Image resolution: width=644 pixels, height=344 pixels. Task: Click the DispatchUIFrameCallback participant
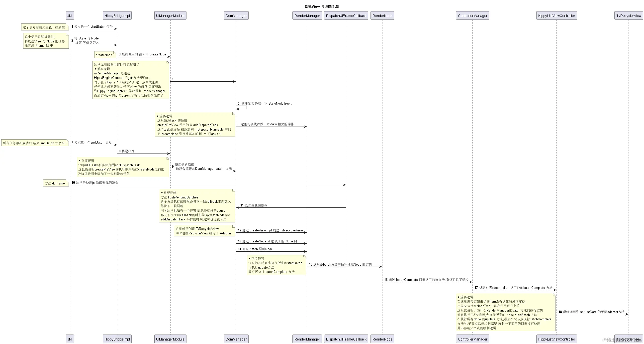tap(346, 15)
